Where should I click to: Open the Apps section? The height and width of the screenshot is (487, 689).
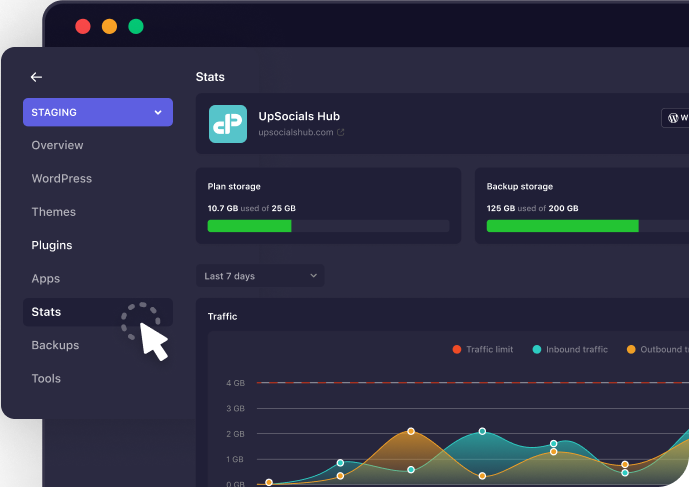46,279
